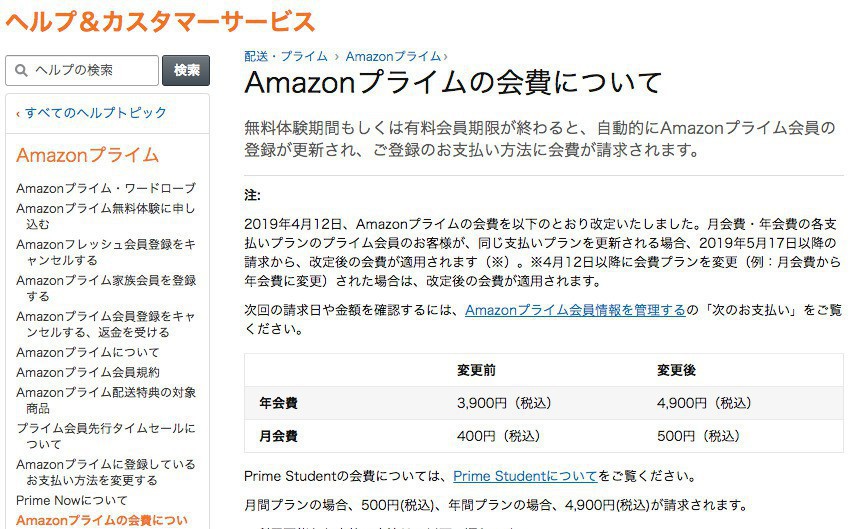Open Amazonプライム会員規約 sidebar item
Image resolution: width=861 pixels, height=529 pixels.
(x=87, y=372)
